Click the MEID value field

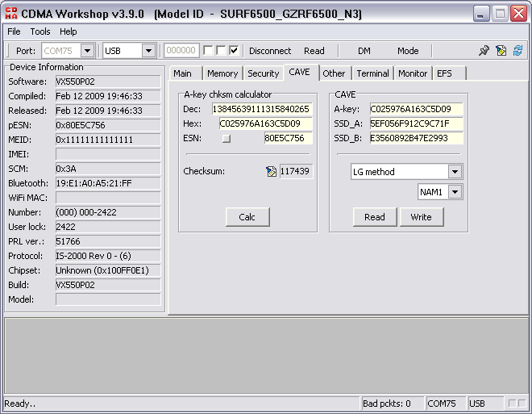108,140
